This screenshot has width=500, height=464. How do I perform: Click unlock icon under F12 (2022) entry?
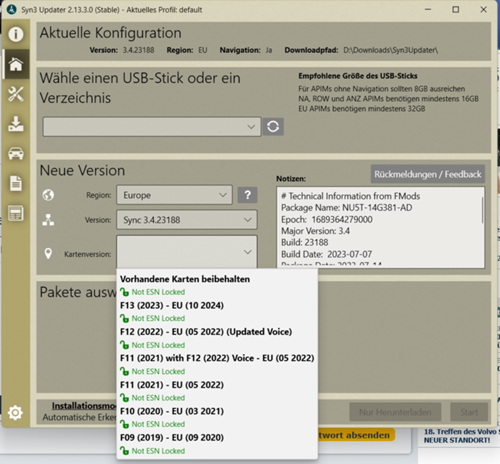pos(124,345)
